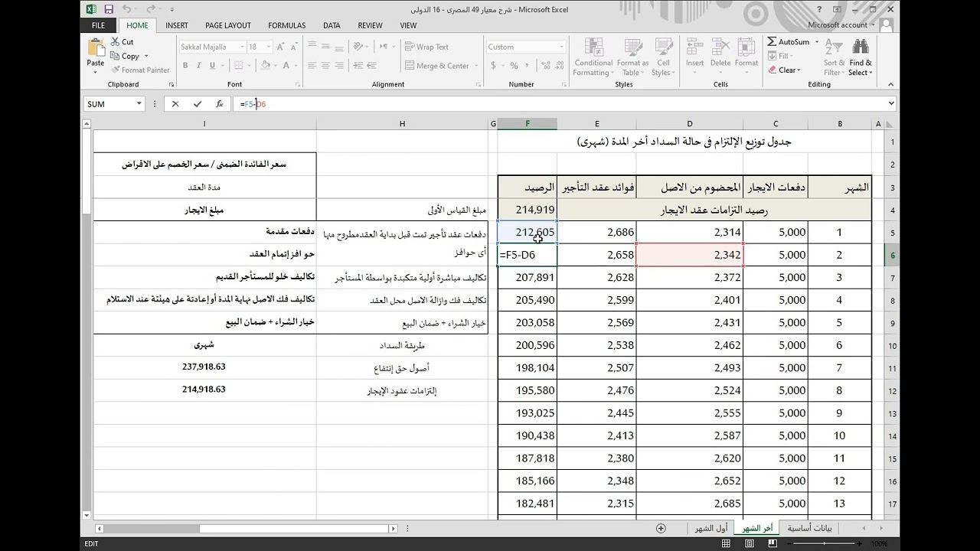The width and height of the screenshot is (980, 551).
Task: Switch to the PAGE LAYOUT tab
Action: tap(228, 25)
